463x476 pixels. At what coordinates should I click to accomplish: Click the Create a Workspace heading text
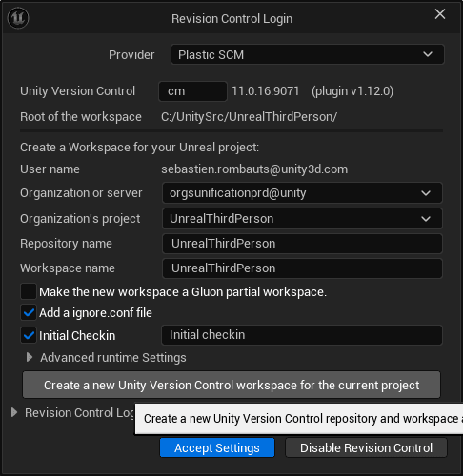point(140,148)
